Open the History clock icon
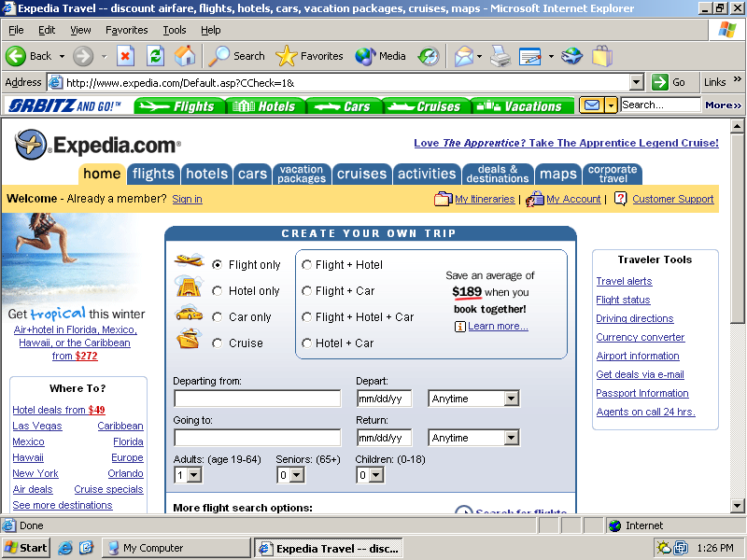 (429, 56)
